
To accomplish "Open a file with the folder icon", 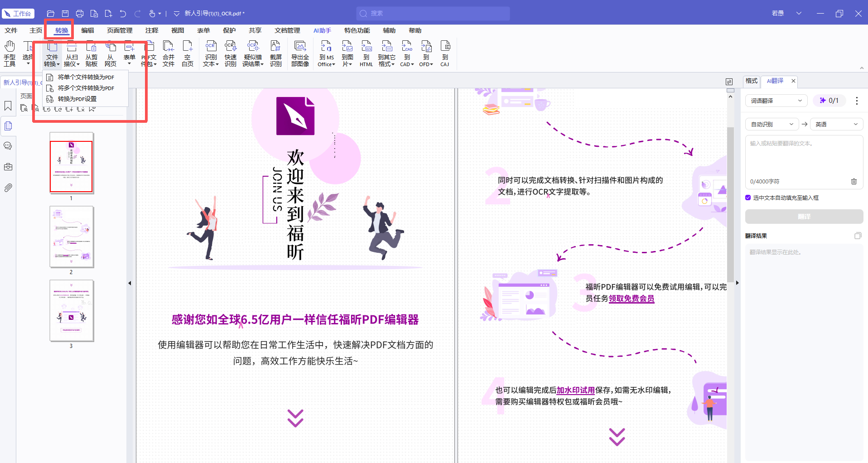I will tap(51, 14).
